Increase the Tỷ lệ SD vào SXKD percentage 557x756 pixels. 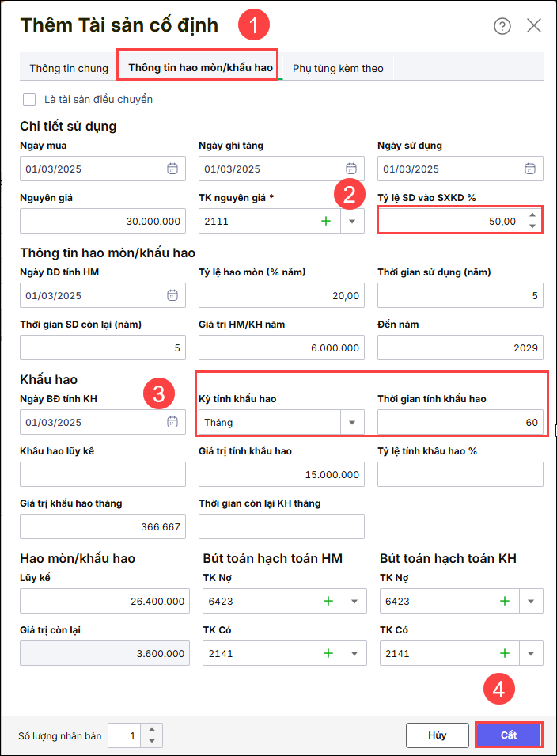click(533, 215)
